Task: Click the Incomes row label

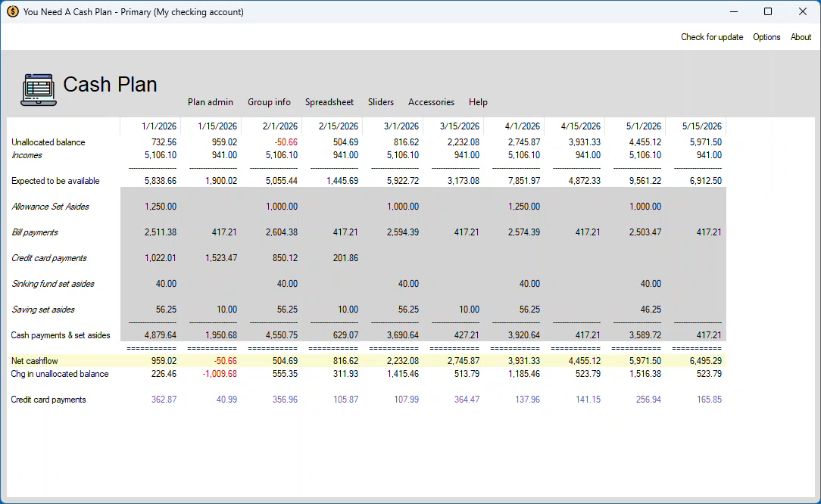Action: coord(27,155)
